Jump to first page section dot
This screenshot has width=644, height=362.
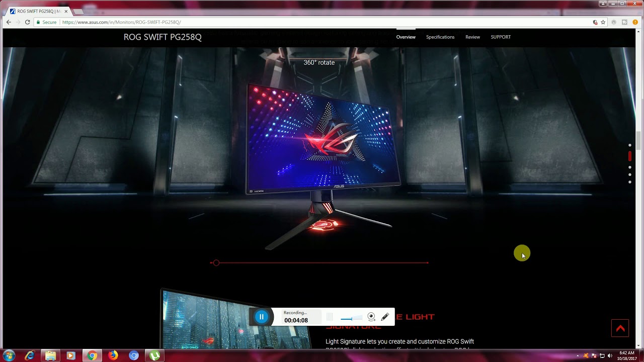(x=630, y=145)
